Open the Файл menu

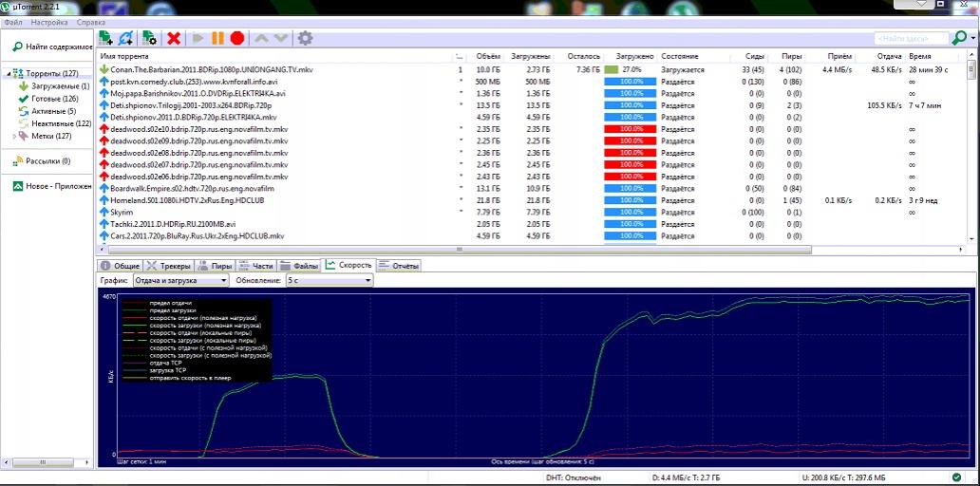point(12,23)
